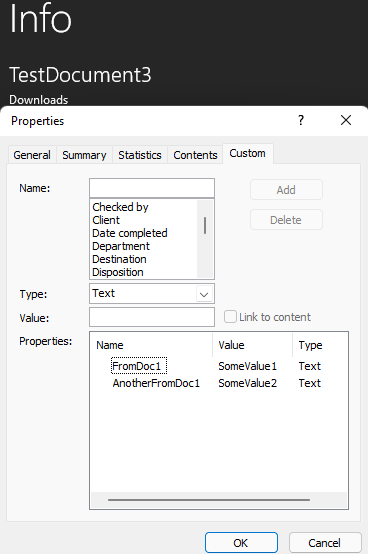Click the Add button
The height and width of the screenshot is (554, 368).
(x=286, y=190)
